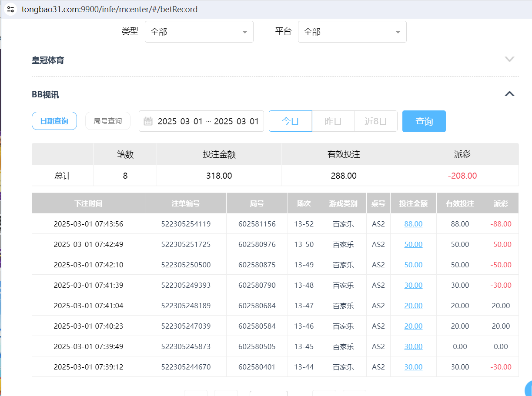
Task: Open the 88.00 bet amount link
Action: tap(413, 223)
